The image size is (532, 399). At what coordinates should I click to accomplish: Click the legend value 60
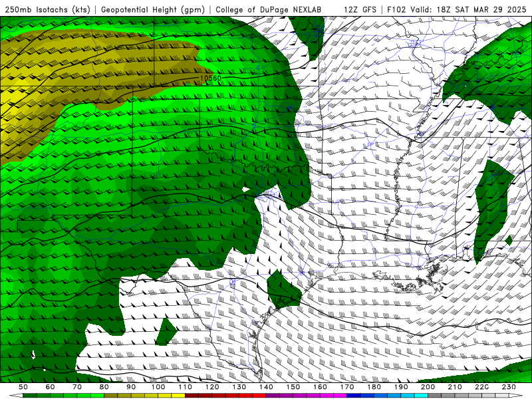51,387
